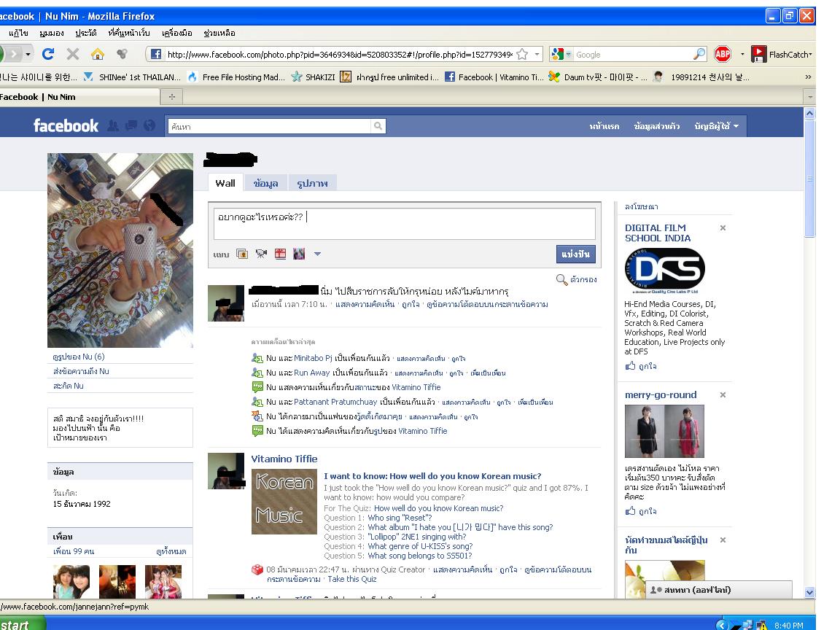Open the list all tabs dropdown
Screen dimensions: 840x630
pyautogui.click(x=810, y=97)
